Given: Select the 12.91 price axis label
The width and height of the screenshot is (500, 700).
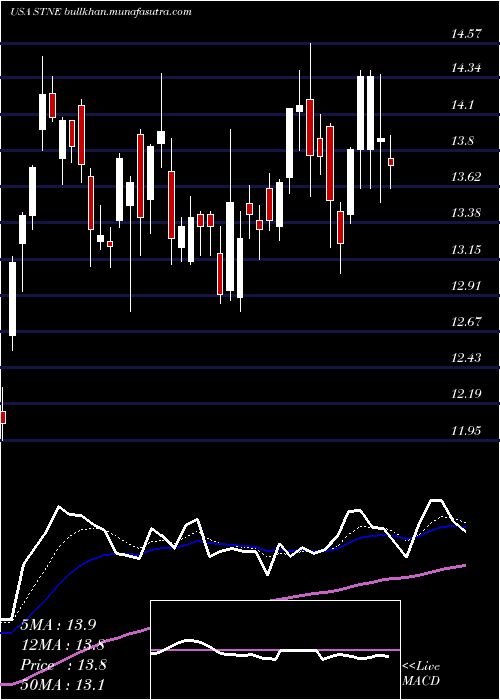Looking at the screenshot, I should 466,286.
